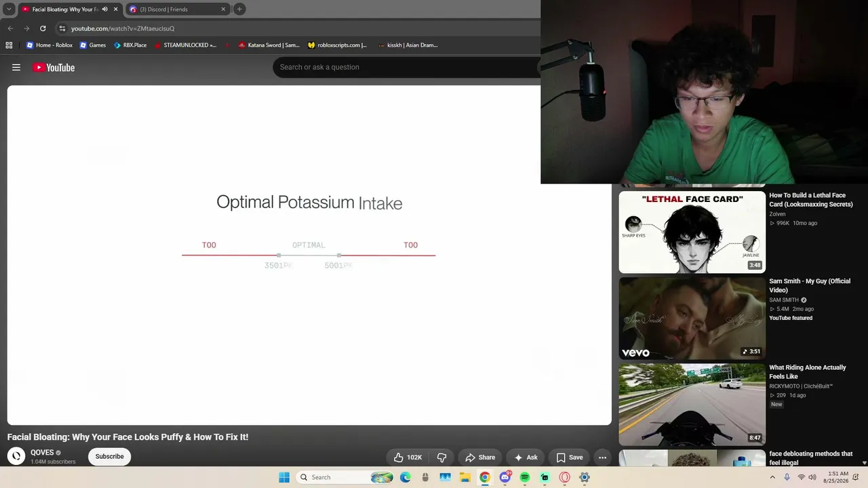Open the Katana Sword bookmark

coord(269,45)
